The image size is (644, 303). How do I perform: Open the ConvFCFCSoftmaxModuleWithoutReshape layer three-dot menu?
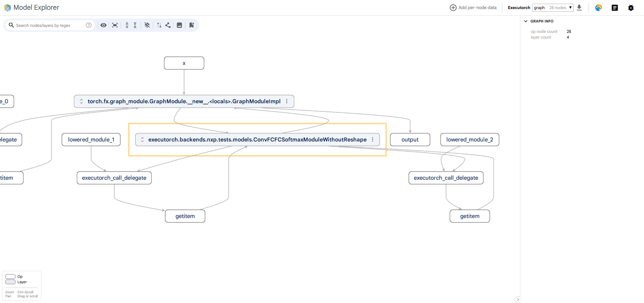pos(373,140)
